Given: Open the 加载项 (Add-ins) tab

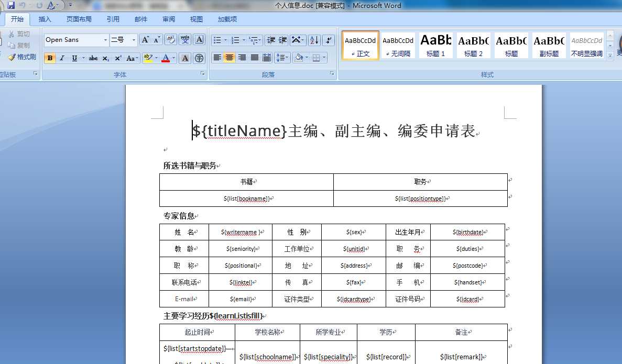Looking at the screenshot, I should tap(227, 19).
